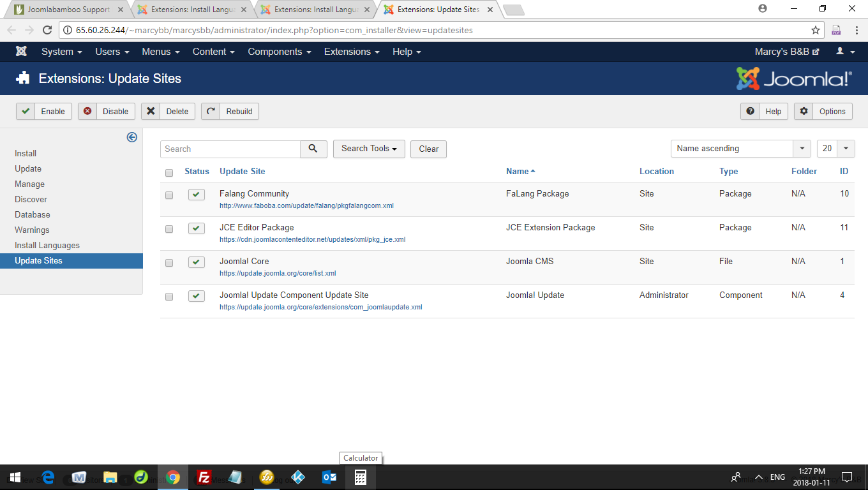Click the Chrome profile avatar icon

pyautogui.click(x=763, y=8)
